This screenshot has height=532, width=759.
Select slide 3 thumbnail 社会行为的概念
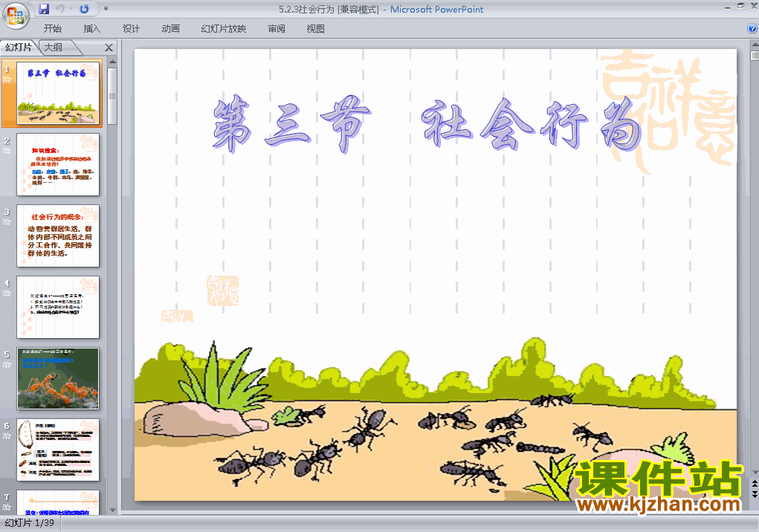pyautogui.click(x=58, y=236)
